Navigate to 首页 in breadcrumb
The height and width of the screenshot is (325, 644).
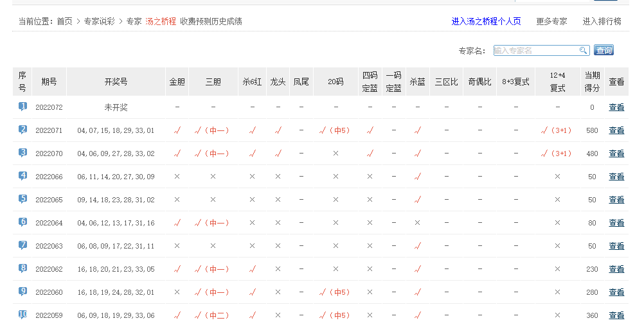[x=64, y=21]
